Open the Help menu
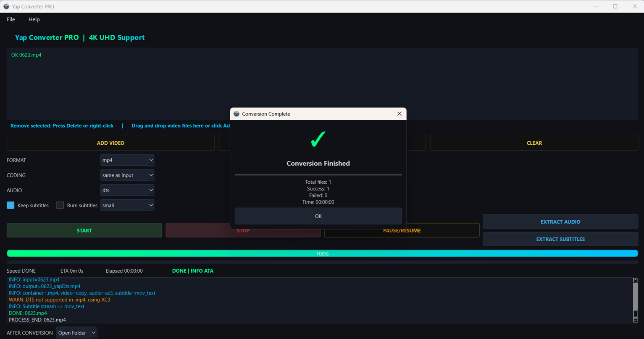The height and width of the screenshot is (339, 644). (x=34, y=19)
